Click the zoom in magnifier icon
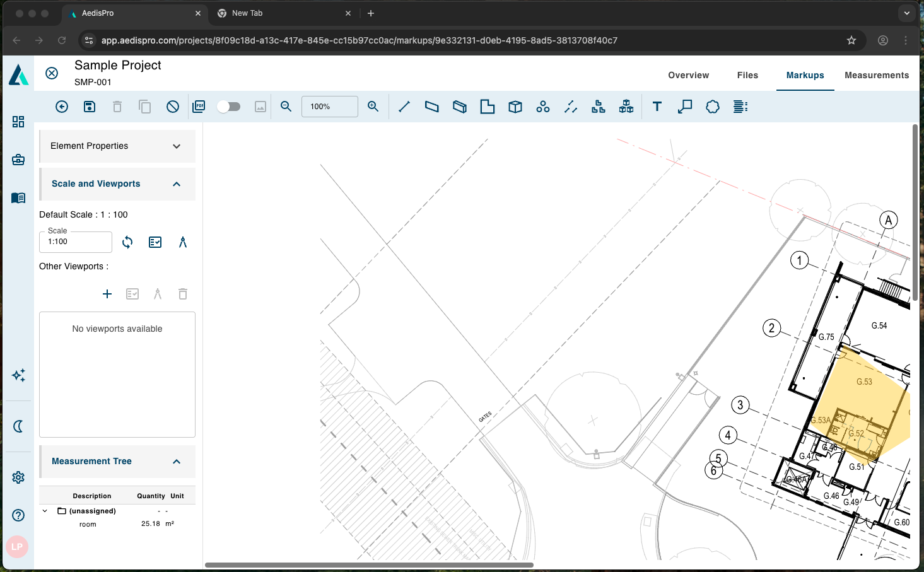This screenshot has height=572, width=924. click(373, 107)
